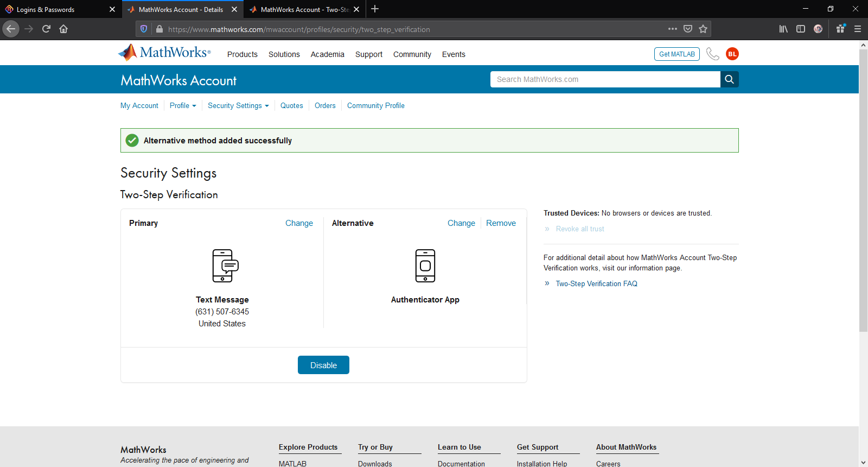Image resolution: width=868 pixels, height=467 pixels.
Task: Click Revoke all trust link
Action: coord(580,229)
